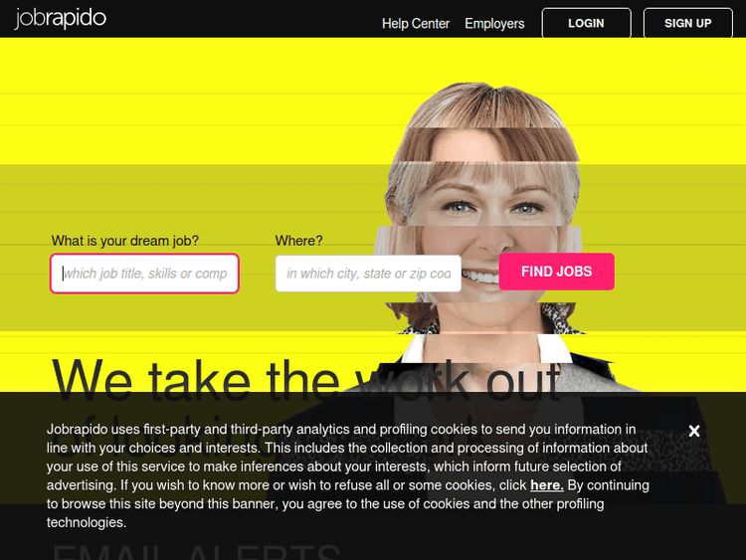Viewport: 746px width, 560px height.
Task: Click the 'What is your dream job?' label
Action: [124, 241]
